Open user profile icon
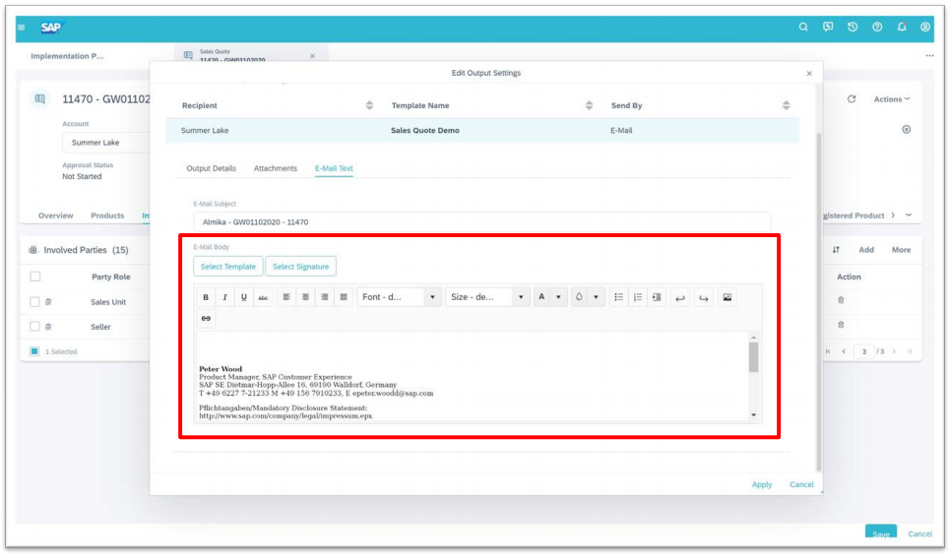Screen dimensions: 948x560 point(925,28)
